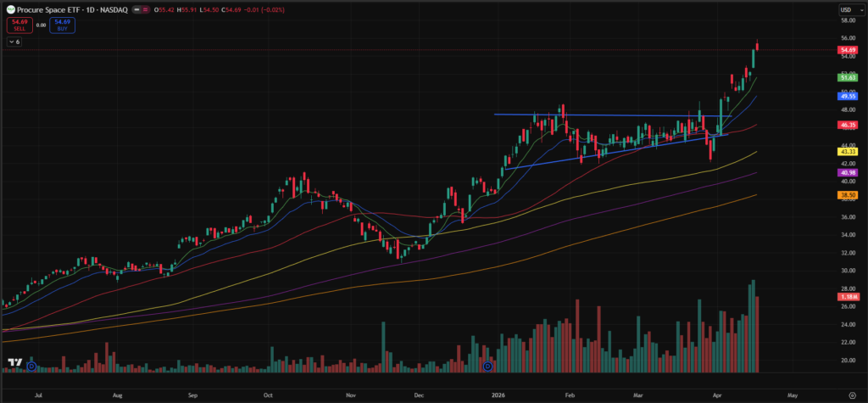
Task: Click the blue 54.69 BUY button
Action: (62, 25)
